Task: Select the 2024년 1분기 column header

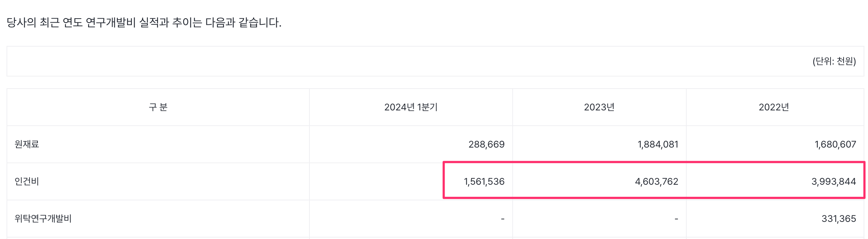Action: tap(411, 107)
